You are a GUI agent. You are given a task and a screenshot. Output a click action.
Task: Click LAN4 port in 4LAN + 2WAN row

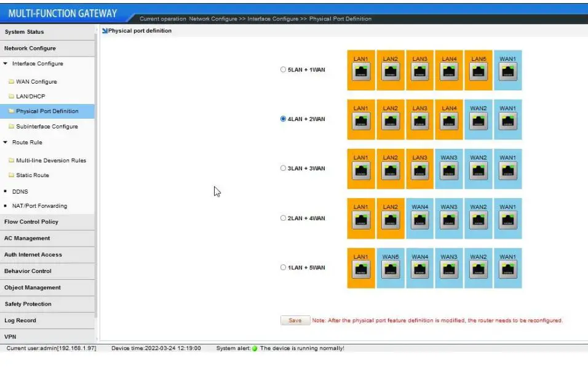449,120
